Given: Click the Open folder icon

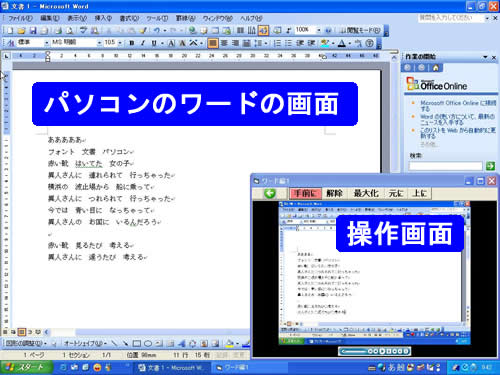Looking at the screenshot, I should 21,31.
